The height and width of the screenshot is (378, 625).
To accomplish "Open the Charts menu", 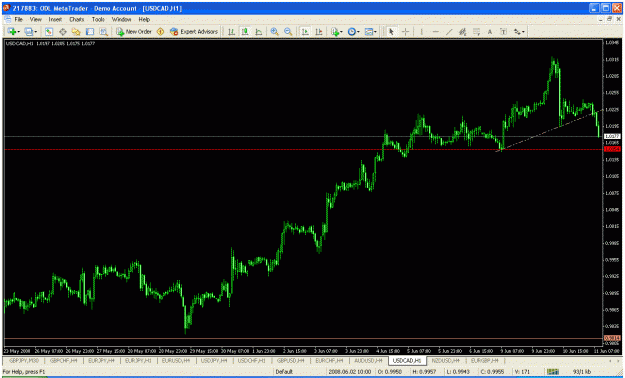I will point(77,19).
